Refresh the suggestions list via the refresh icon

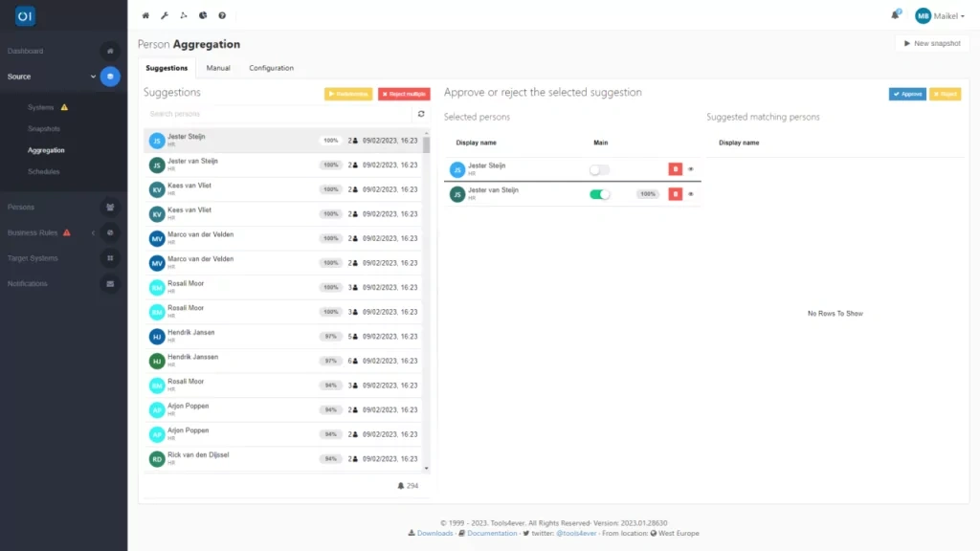click(421, 113)
